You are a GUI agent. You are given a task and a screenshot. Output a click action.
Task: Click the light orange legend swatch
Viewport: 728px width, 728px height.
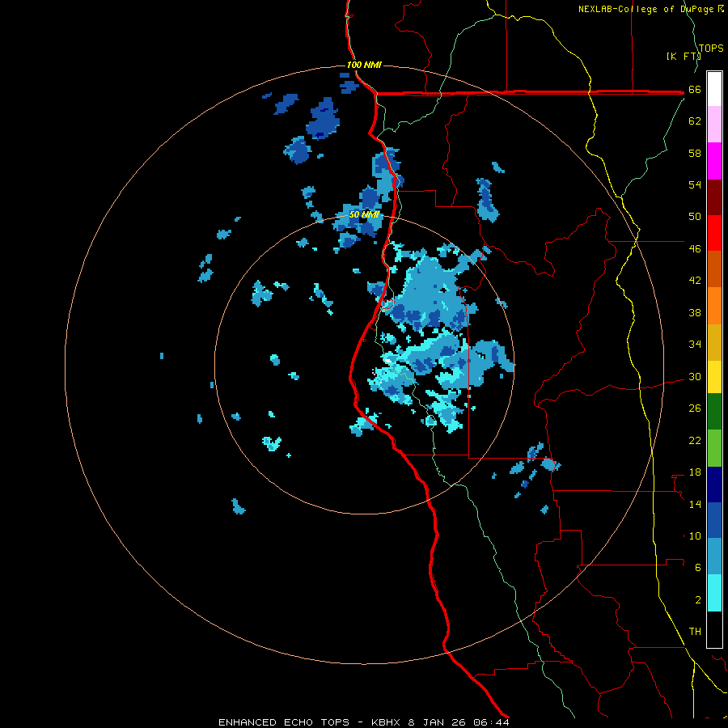click(714, 306)
